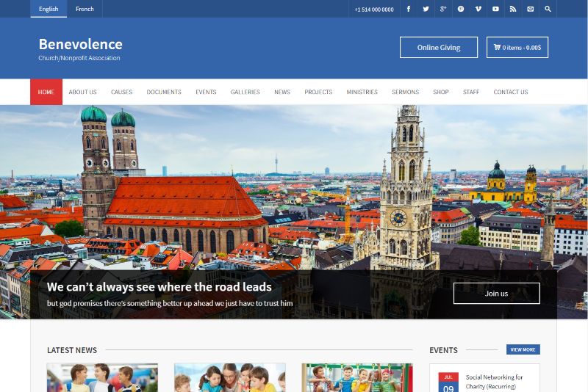Open GALLERIES menu item
Screen dimensions: 588x392
(245, 92)
